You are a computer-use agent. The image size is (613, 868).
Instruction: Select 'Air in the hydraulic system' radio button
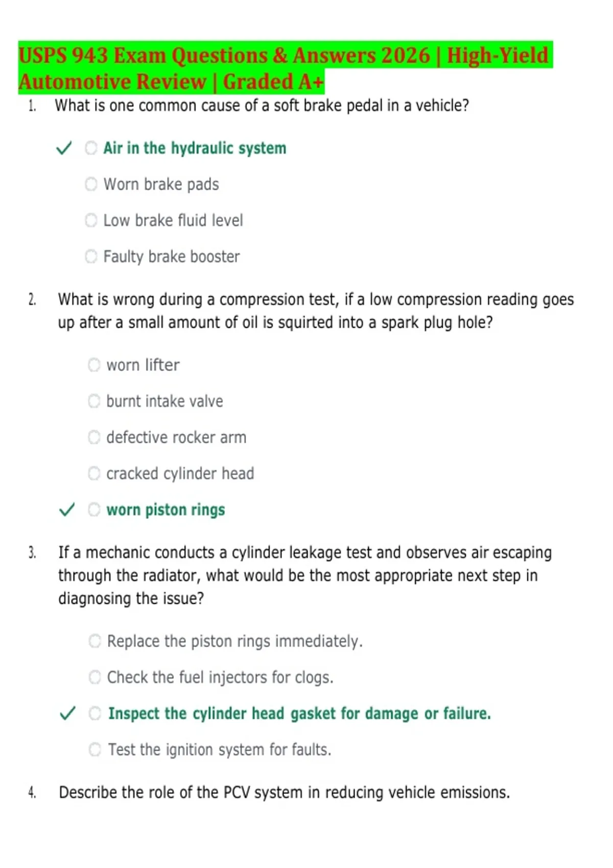click(91, 148)
